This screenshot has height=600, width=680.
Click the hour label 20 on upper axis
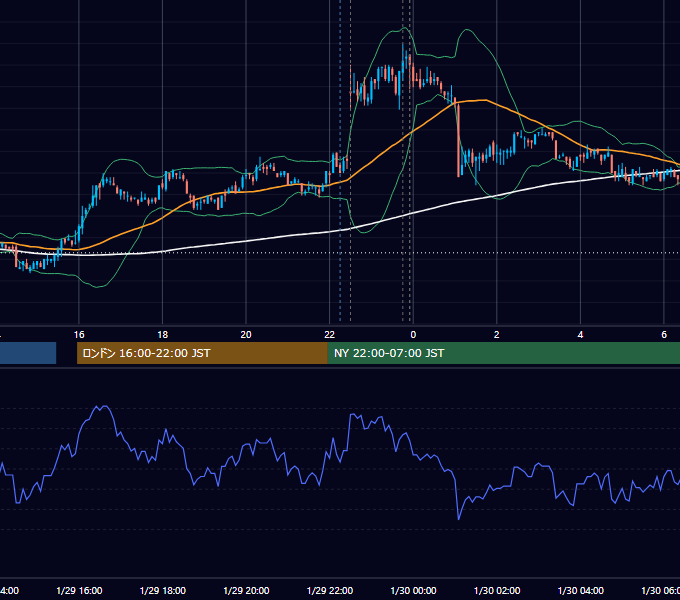[x=246, y=335]
